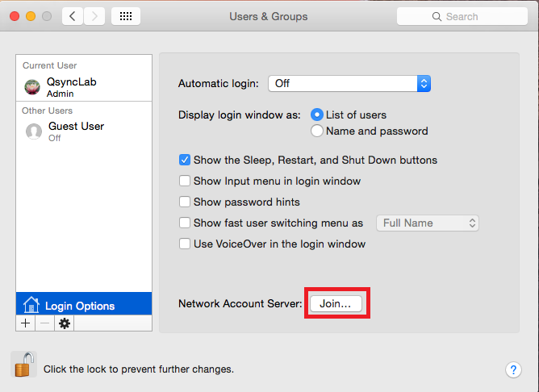Show all preferences grid icon

(x=126, y=16)
